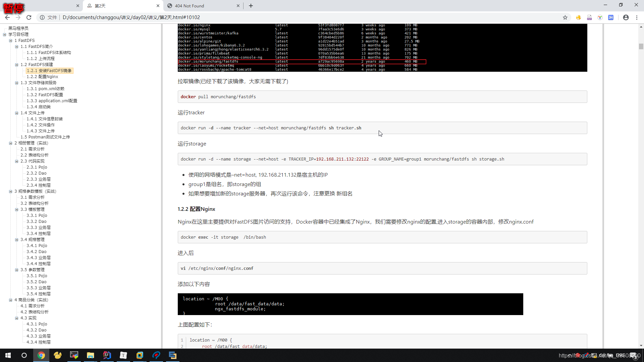Click the 404 Not Found tab icon
644x362 pixels.
tap(170, 5)
